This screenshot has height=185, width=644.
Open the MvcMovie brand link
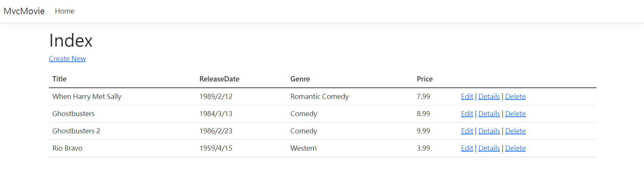(x=24, y=11)
